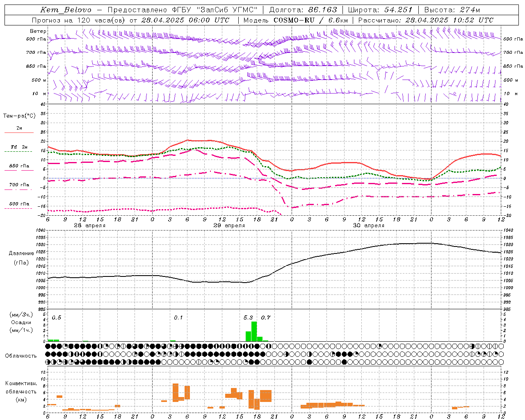
Task: Click the 0.7 precipitation total
Action: 266,318
